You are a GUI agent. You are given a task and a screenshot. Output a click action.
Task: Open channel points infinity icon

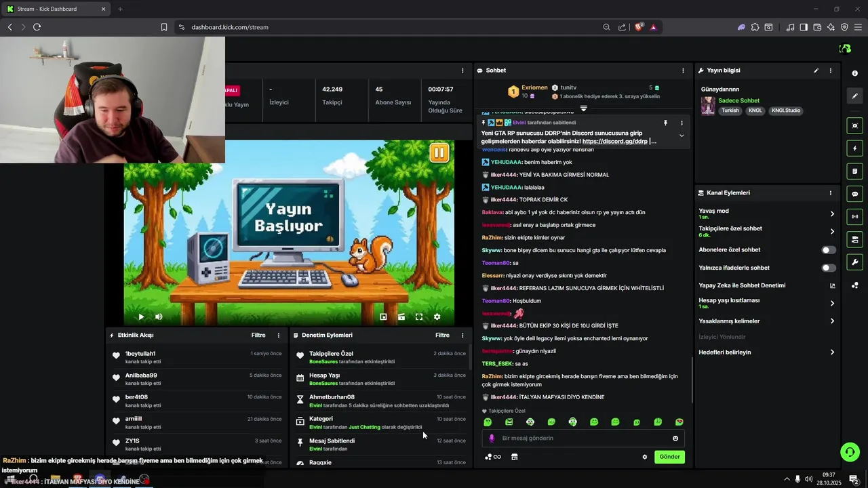click(493, 457)
